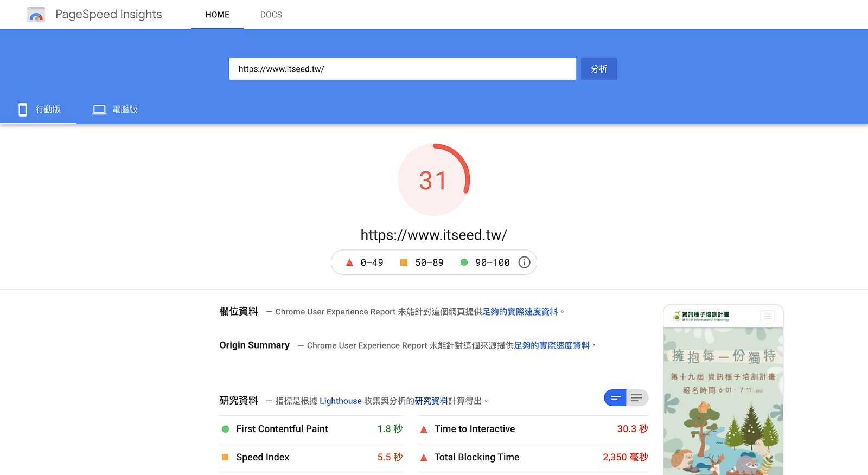Click the 1.8 秒 value
Image resolution: width=868 pixels, height=475 pixels.
390,429
